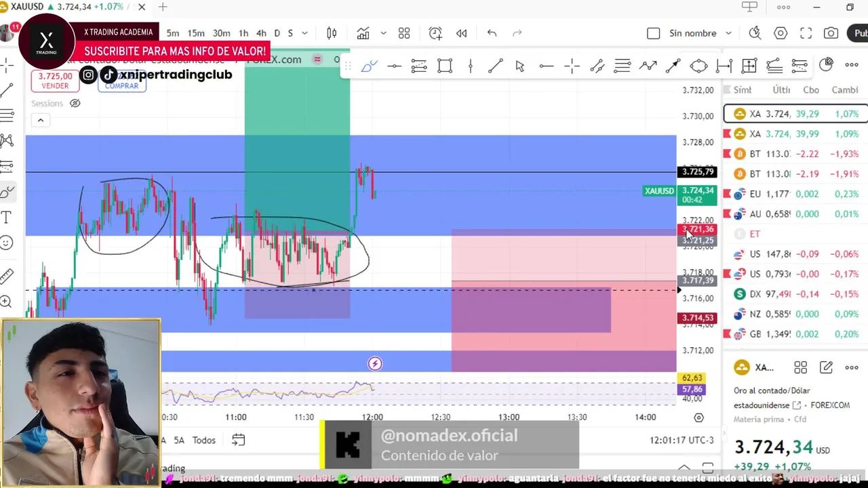This screenshot has height=488, width=868.
Task: Toggle the Sin nombre layout checkbox
Action: pos(654,33)
